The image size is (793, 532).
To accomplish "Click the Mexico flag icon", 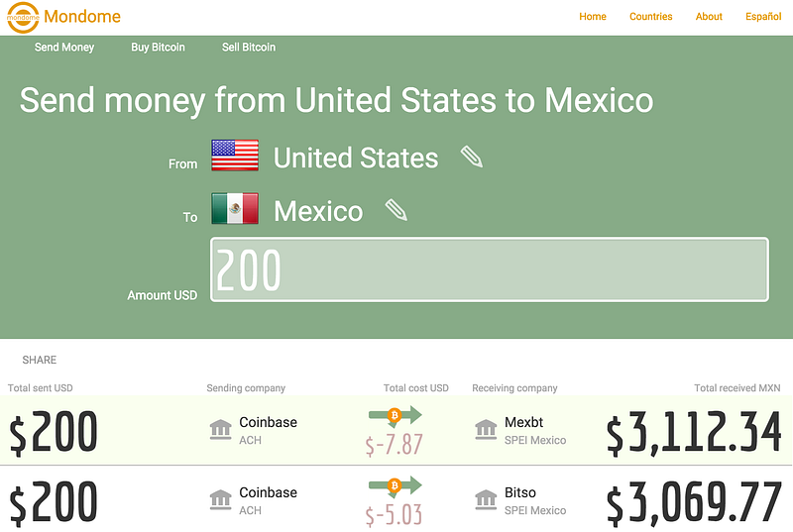I will [x=235, y=208].
